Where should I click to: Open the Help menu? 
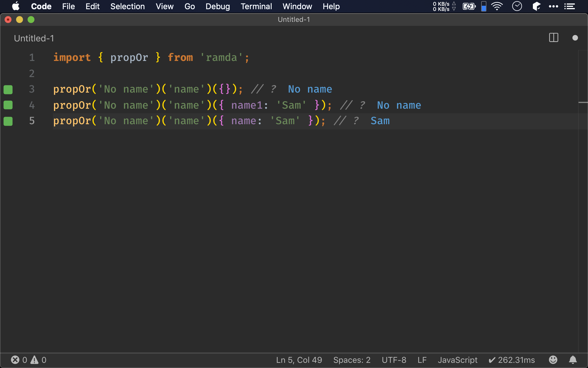coord(331,6)
